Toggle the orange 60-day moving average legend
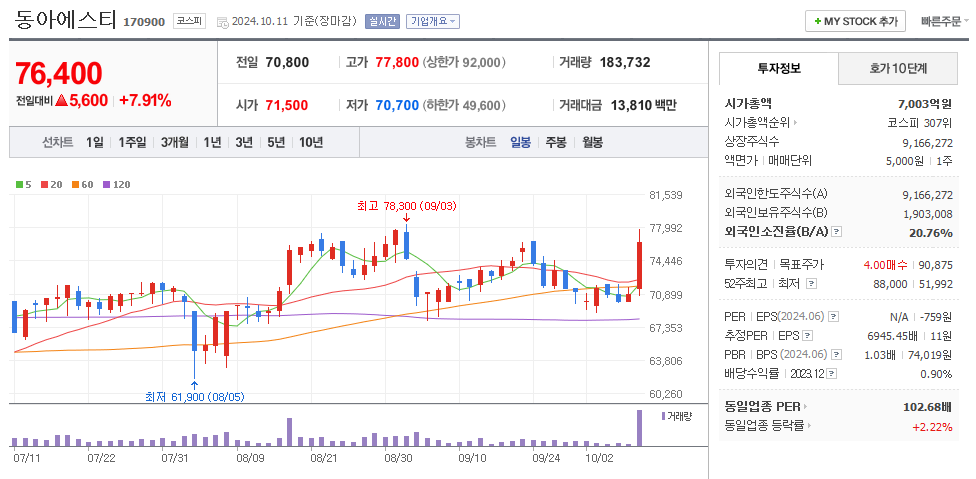 [75, 185]
